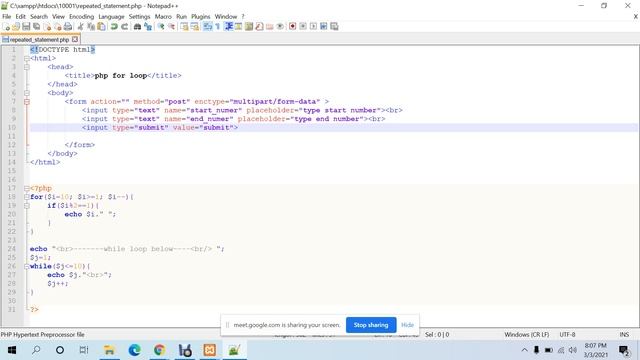The image size is (640, 360).
Task: Undo last edit with green arrow
Action: click(x=114, y=27)
